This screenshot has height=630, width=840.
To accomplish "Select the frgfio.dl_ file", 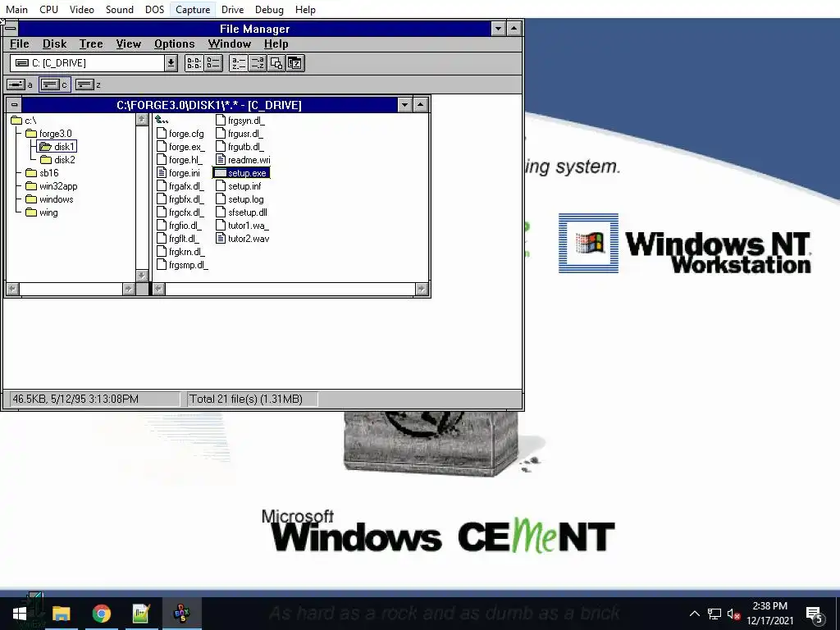I will pos(180,226).
